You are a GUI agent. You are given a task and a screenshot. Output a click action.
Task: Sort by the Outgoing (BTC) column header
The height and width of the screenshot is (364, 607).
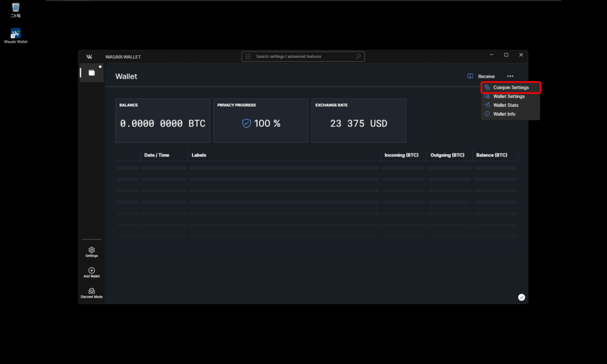point(447,155)
